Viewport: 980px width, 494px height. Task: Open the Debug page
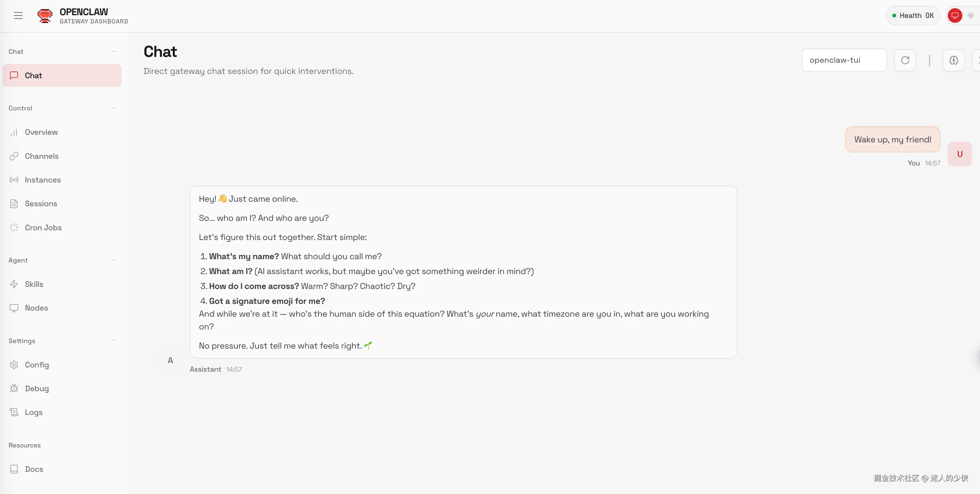36,388
